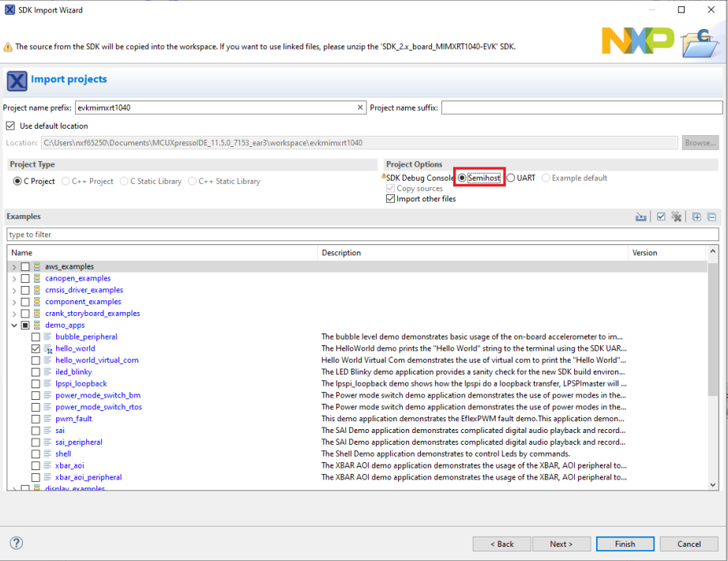728x561 pixels.
Task: Click the bubble_peripheral example file icon
Action: coord(47,337)
